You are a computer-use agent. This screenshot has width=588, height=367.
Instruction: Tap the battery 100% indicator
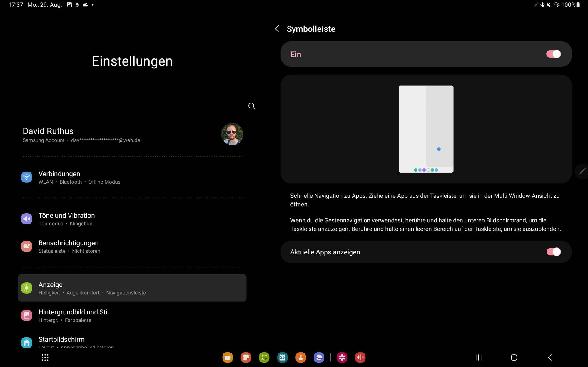[571, 5]
